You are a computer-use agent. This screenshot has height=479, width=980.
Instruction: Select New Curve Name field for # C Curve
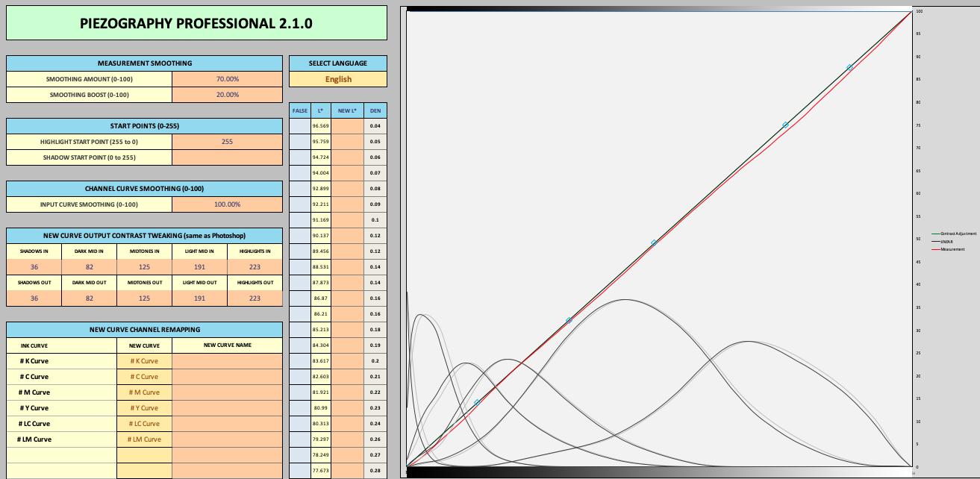228,377
